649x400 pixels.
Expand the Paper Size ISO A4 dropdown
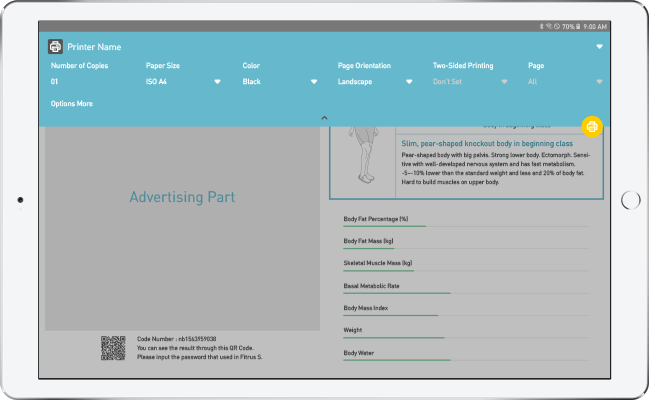[217, 82]
